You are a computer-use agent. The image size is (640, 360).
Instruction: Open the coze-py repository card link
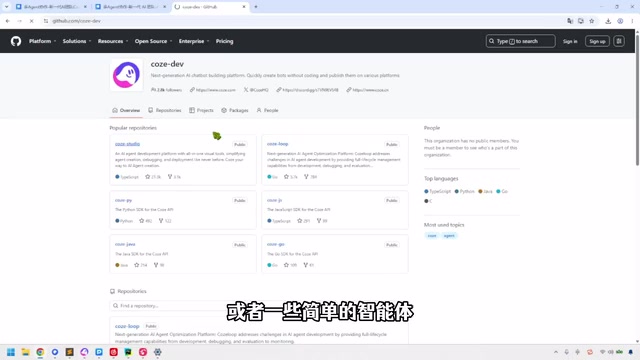click(x=123, y=200)
